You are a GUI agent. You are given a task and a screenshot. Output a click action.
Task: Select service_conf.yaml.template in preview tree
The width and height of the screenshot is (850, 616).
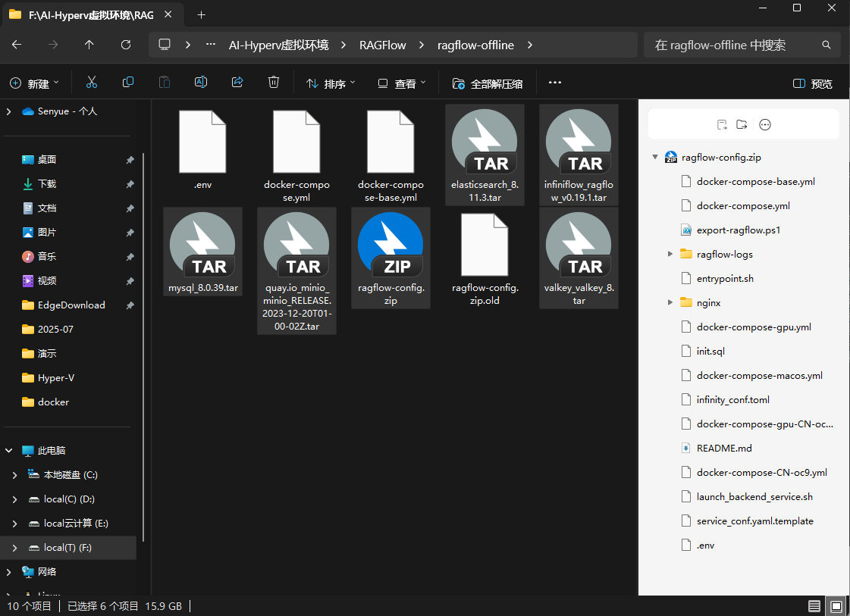[x=754, y=521]
